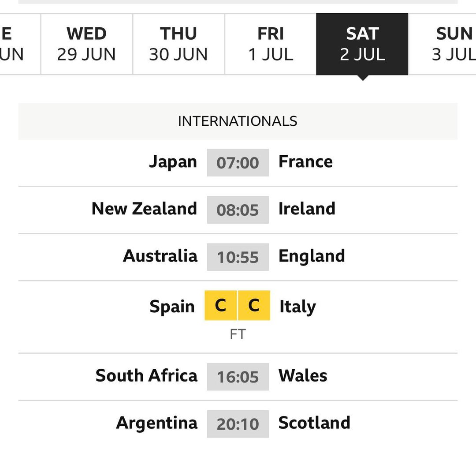The width and height of the screenshot is (476, 457).
Task: Open the FRI 1 JUL fixtures tab
Action: click(271, 44)
